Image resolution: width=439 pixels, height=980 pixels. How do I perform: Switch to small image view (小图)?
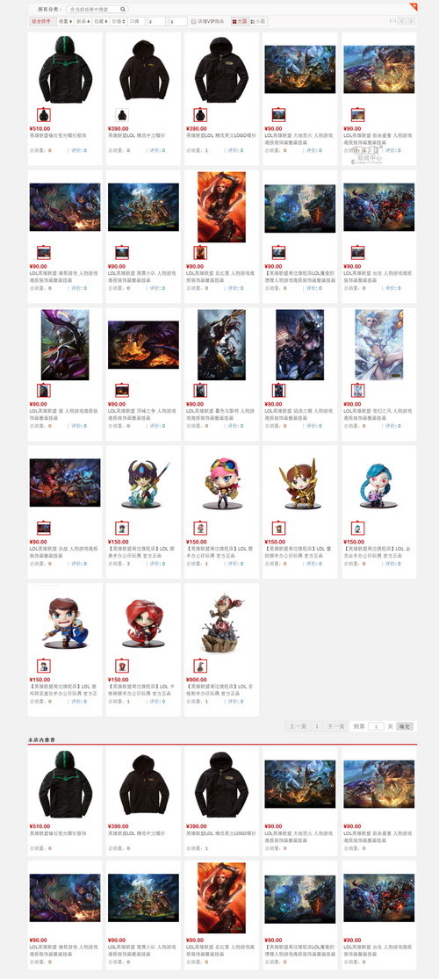258,21
